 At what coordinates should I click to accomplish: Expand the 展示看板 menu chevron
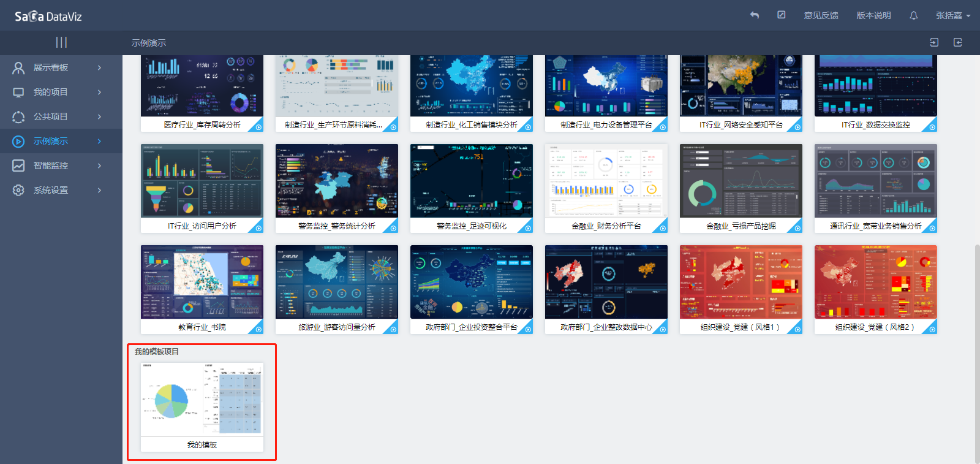(99, 67)
